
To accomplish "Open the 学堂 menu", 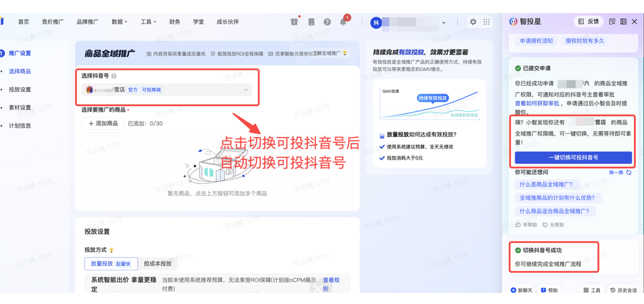I will coord(198,22).
